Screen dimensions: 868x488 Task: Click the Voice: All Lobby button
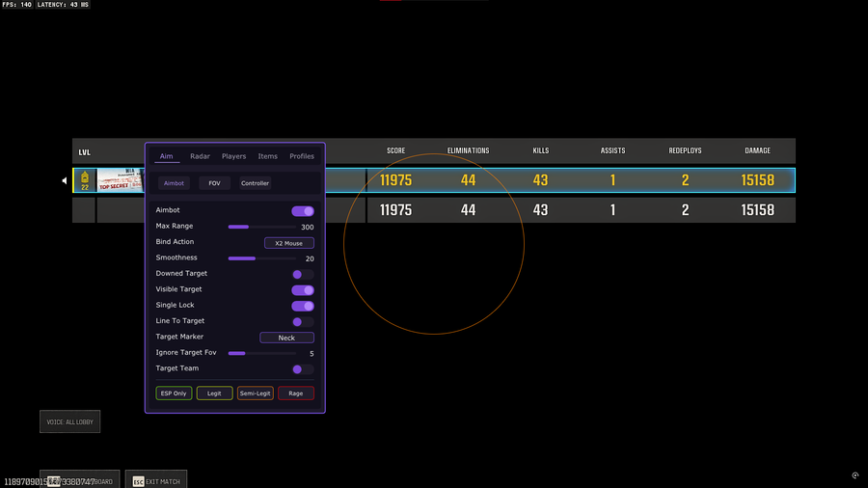pos(69,422)
